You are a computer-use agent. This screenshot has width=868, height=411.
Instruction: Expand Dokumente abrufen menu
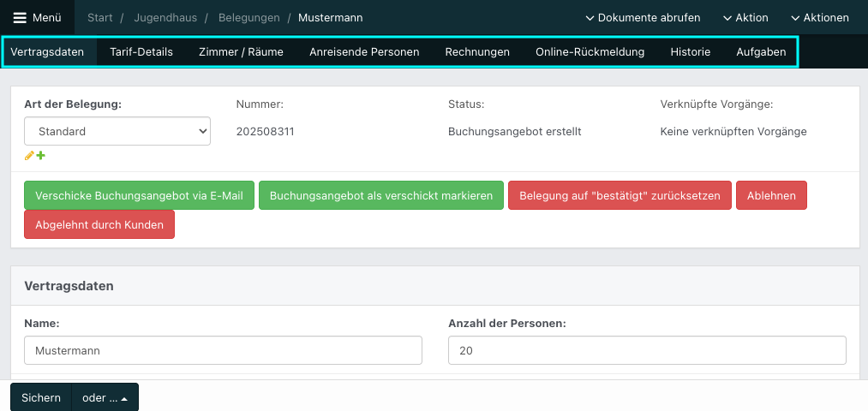coord(643,18)
